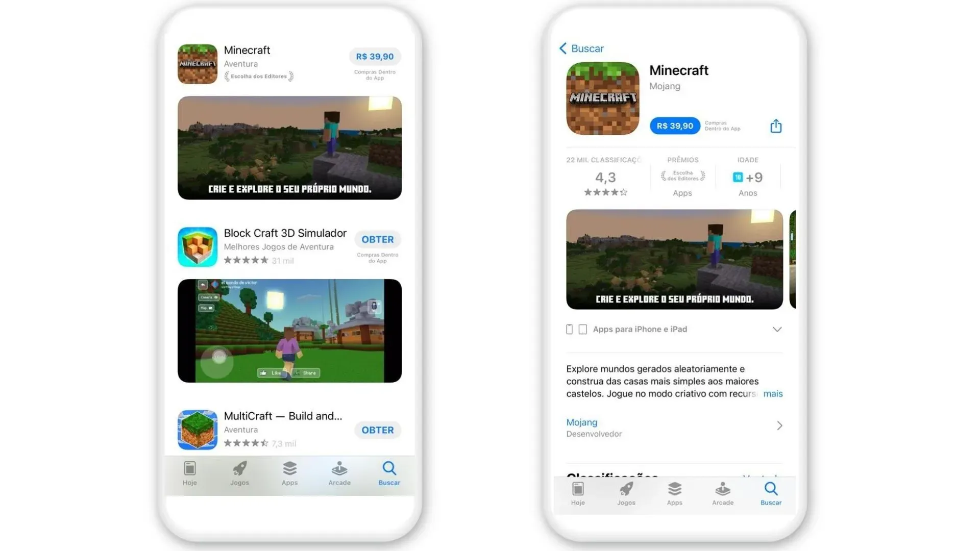Select Apps tab in bottom navigation
Viewport: 980px width, 551px height.
pos(289,473)
